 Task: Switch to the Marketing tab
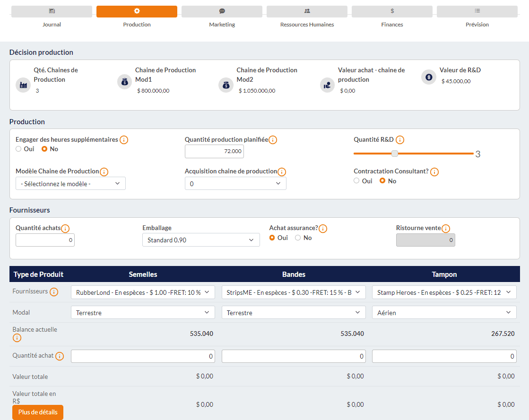point(222,12)
